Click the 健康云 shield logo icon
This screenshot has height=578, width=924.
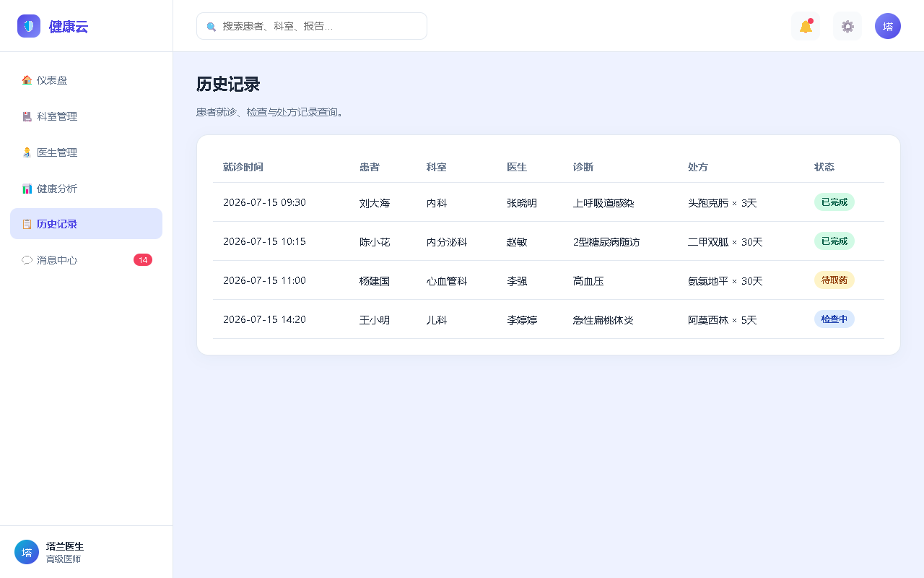pyautogui.click(x=29, y=26)
